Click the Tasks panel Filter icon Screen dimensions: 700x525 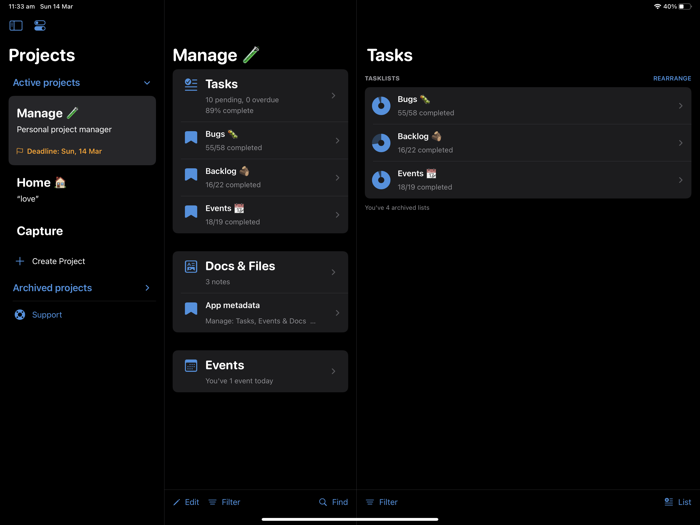370,502
